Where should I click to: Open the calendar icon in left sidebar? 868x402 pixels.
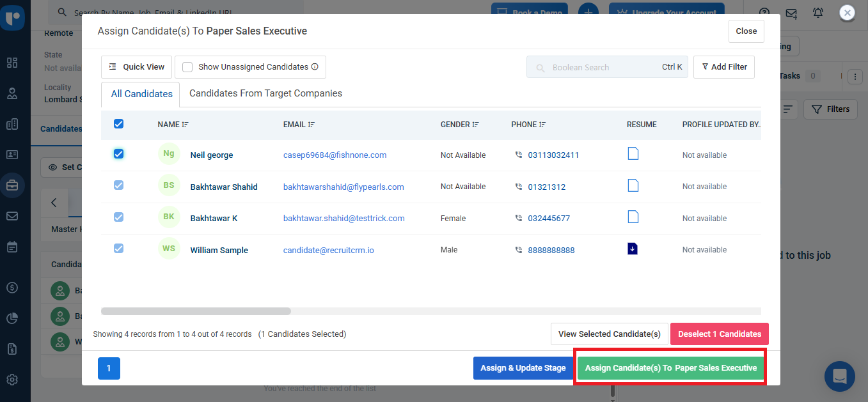pos(12,247)
